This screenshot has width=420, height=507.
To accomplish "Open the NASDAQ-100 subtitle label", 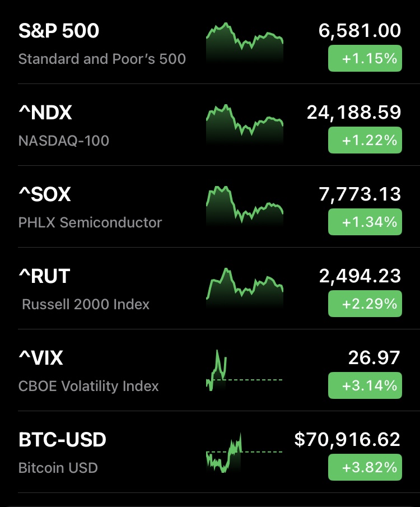I will tap(64, 141).
